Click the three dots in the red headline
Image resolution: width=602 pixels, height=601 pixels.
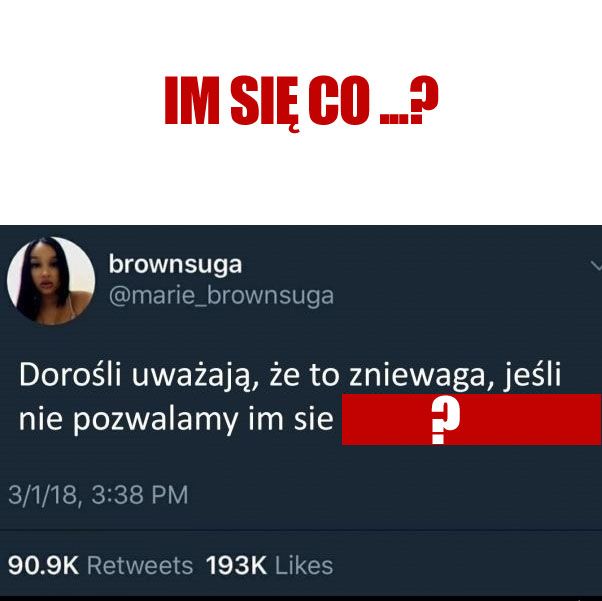[x=393, y=119]
